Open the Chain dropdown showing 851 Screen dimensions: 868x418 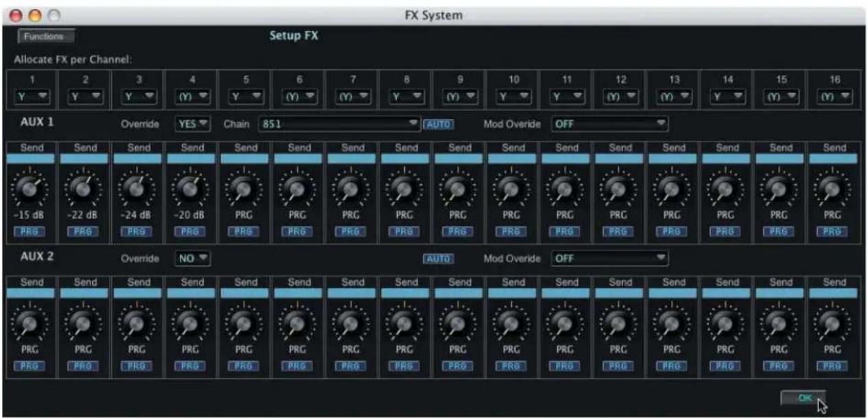339,125
